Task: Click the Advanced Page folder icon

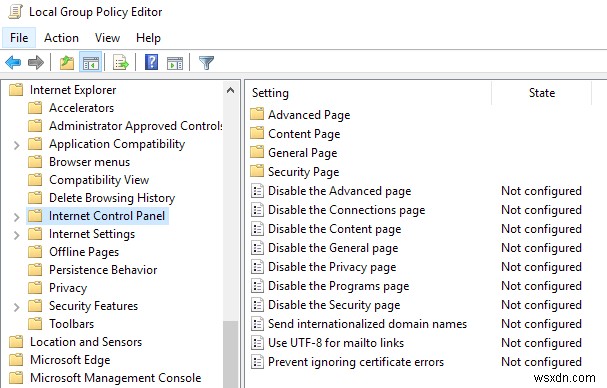Action: tap(257, 115)
